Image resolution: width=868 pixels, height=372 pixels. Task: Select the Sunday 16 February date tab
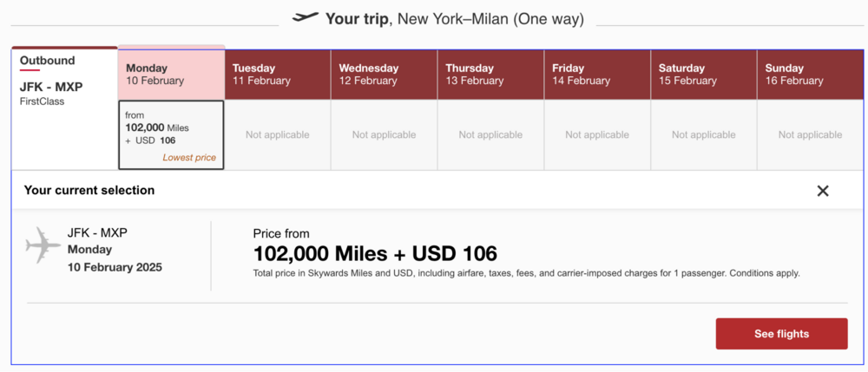click(810, 74)
